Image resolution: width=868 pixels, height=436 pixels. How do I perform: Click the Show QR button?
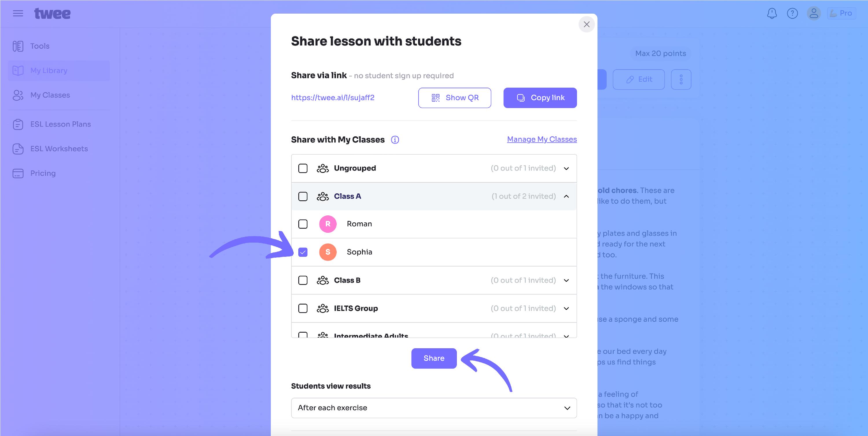pyautogui.click(x=455, y=98)
